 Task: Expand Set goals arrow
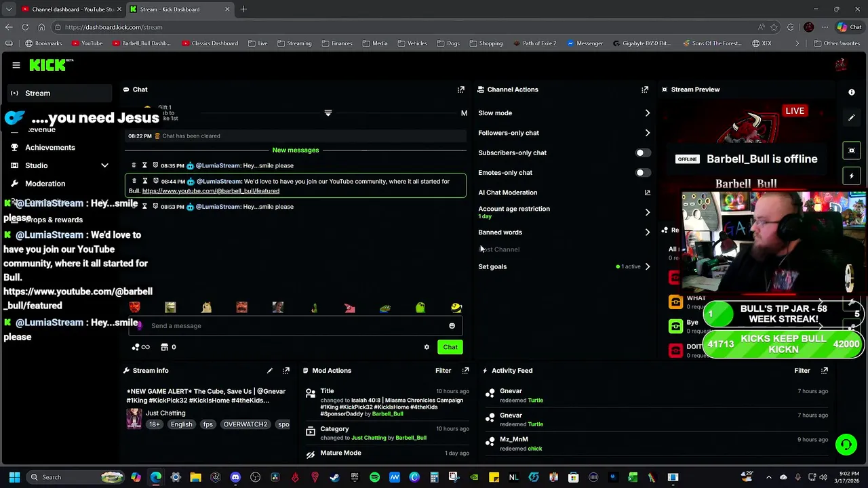coord(647,266)
